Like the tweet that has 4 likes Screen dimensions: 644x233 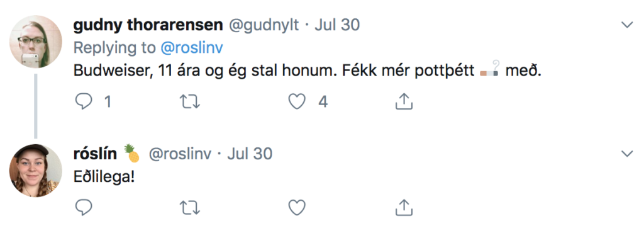(x=297, y=101)
